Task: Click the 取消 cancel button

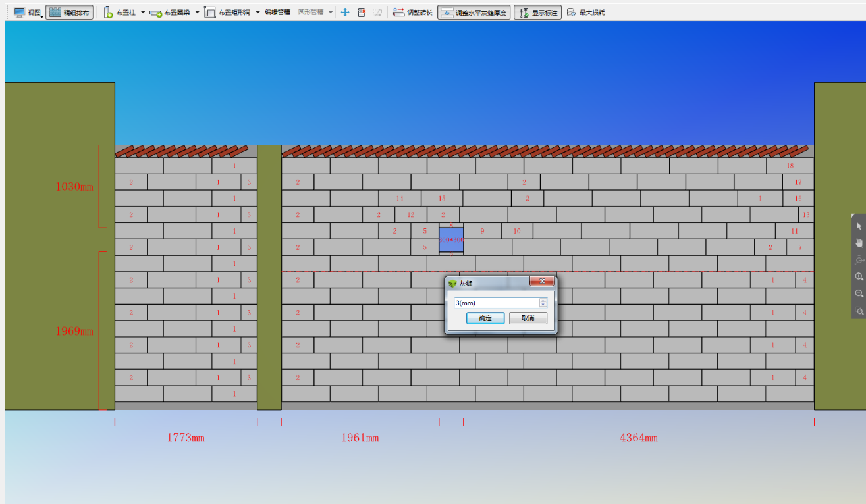Action: pos(528,318)
